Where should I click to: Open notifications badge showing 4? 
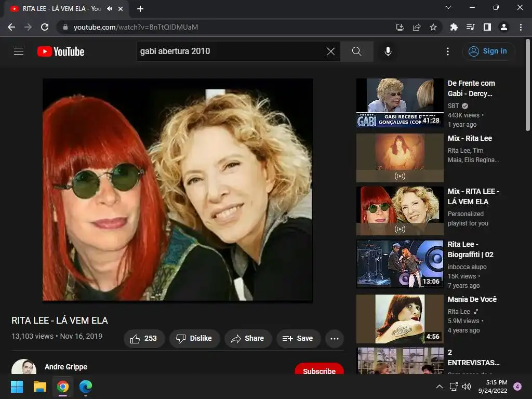click(x=517, y=387)
